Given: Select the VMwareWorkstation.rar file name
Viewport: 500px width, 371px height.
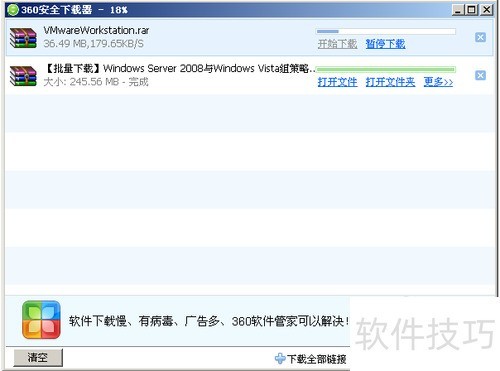Looking at the screenshot, I should 96,30.
